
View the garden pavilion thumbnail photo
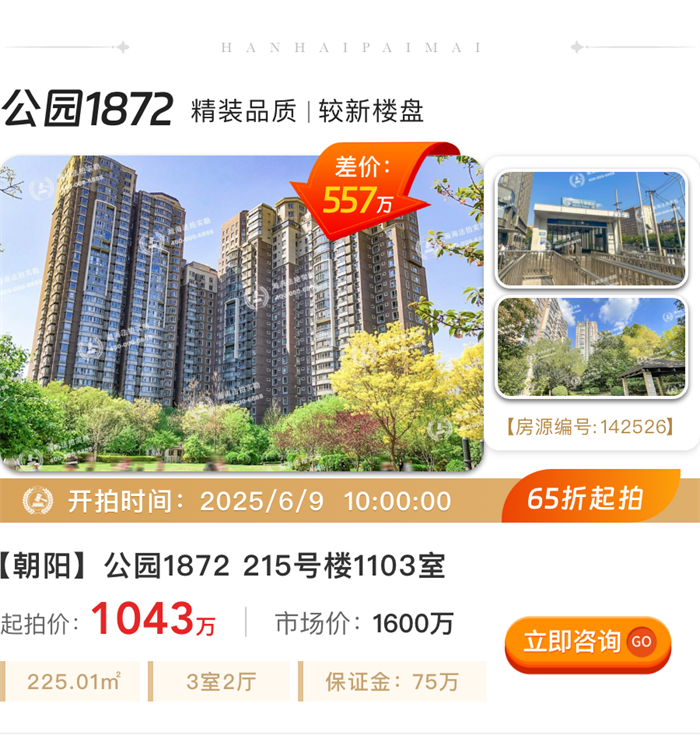[x=591, y=347]
